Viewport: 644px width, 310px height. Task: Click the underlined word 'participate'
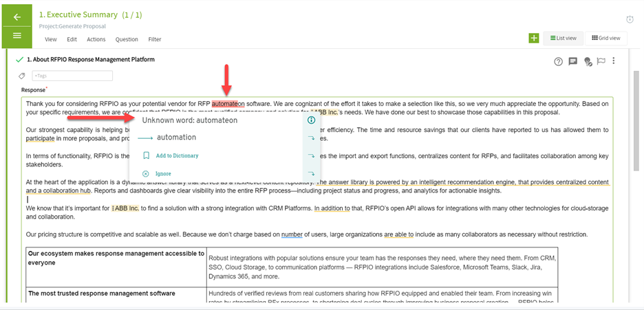point(40,138)
